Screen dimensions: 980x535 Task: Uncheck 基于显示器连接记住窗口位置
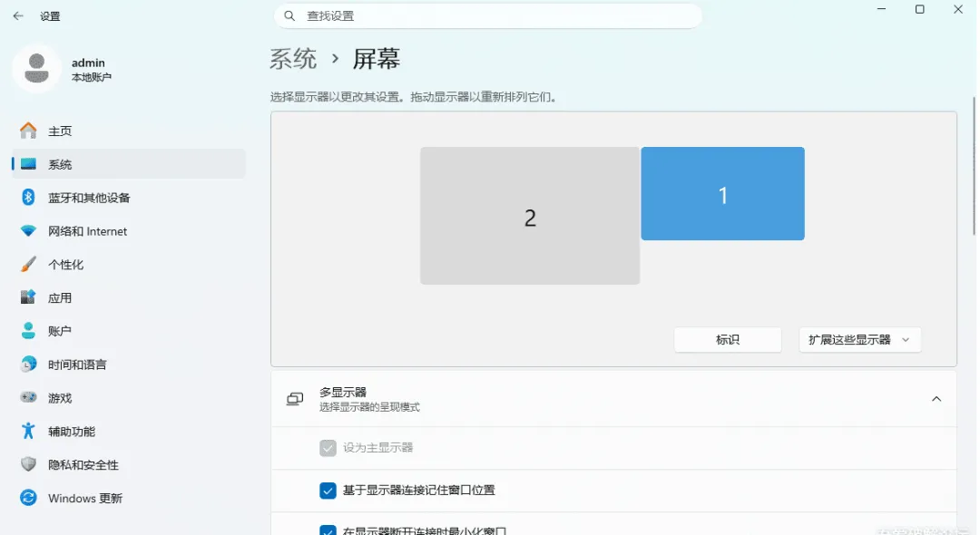point(328,490)
